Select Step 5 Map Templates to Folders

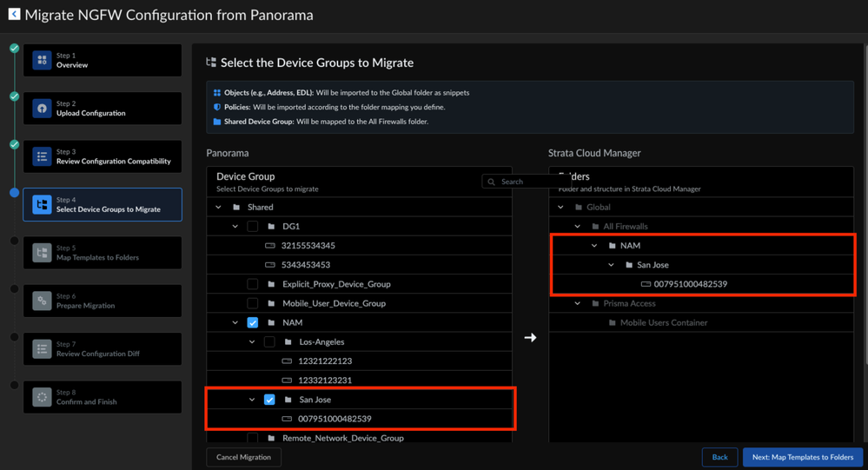coord(103,253)
